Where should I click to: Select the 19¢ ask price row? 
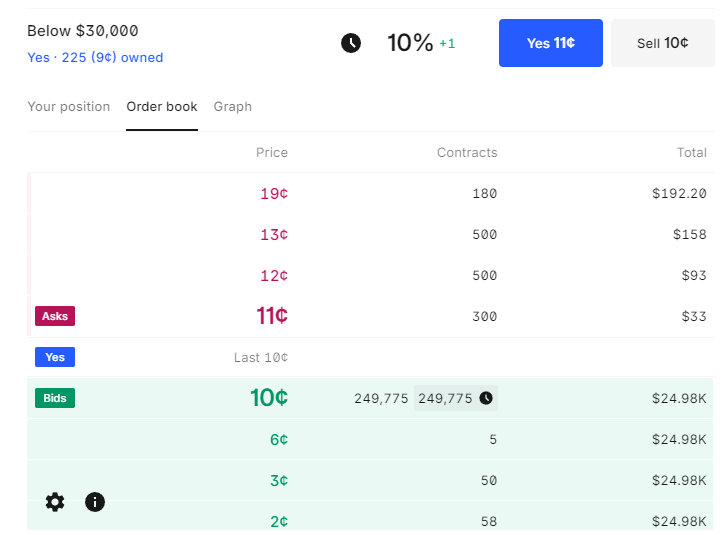pyautogui.click(x=274, y=194)
